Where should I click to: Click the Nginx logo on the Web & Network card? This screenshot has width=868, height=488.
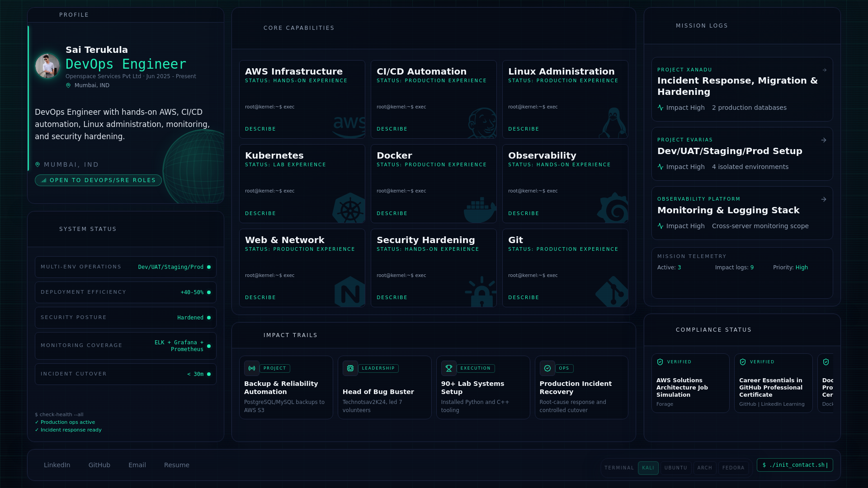point(350,292)
